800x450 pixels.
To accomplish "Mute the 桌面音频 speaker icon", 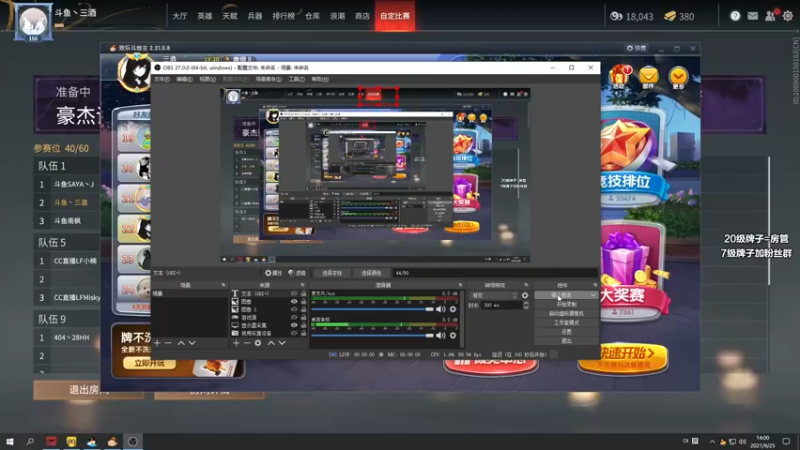I will (441, 335).
